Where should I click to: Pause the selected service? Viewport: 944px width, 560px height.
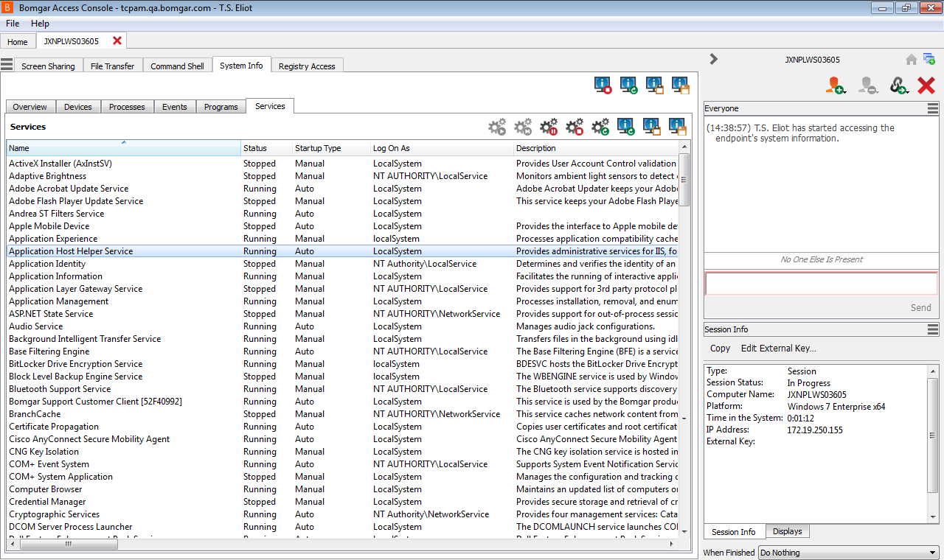549,127
